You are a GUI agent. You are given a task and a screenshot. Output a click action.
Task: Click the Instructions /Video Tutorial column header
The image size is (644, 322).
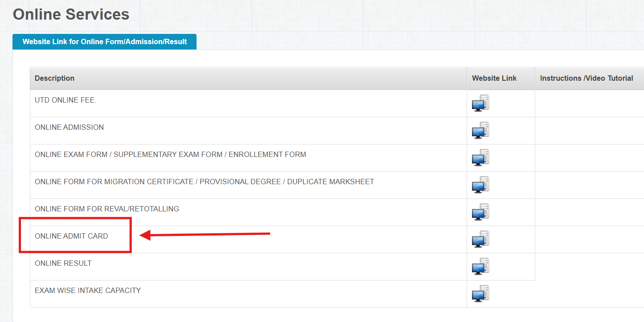(x=586, y=78)
